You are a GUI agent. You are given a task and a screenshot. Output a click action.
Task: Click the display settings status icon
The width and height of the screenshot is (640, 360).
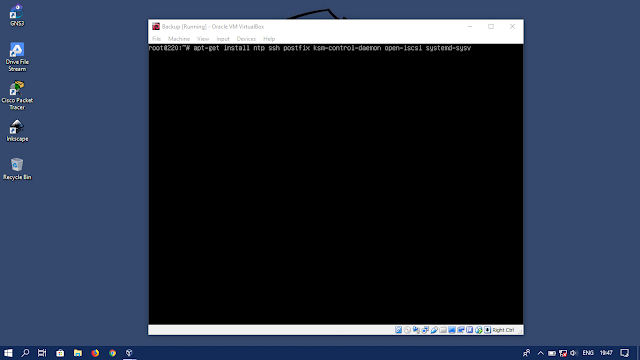pos(452,330)
